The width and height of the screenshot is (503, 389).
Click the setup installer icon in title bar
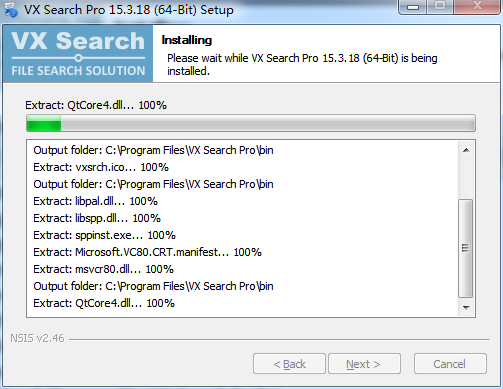10,9
